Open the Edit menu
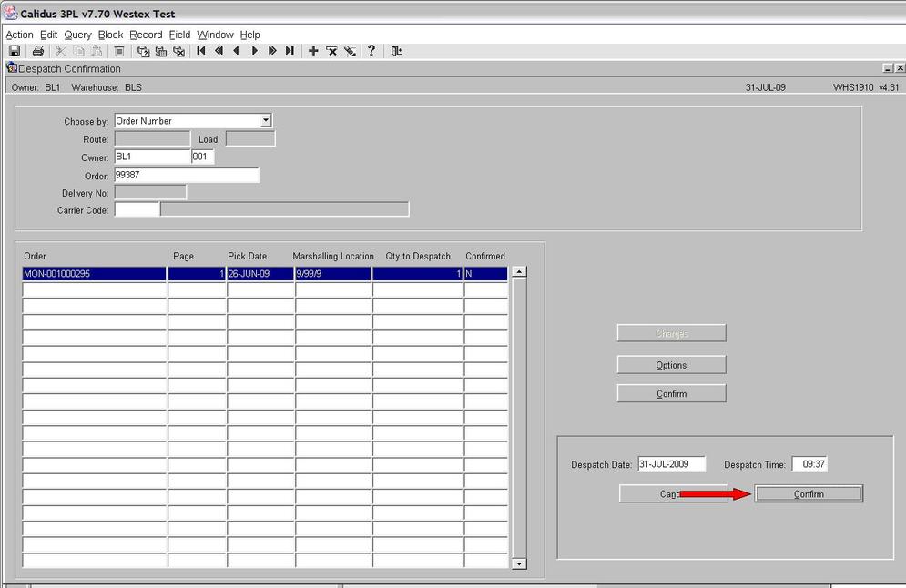 coord(48,35)
